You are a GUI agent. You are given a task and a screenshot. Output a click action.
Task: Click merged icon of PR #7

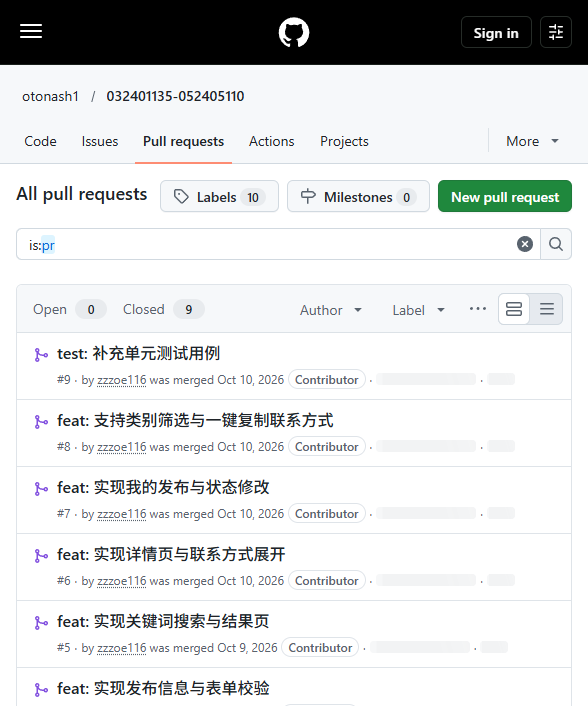pyautogui.click(x=41, y=489)
